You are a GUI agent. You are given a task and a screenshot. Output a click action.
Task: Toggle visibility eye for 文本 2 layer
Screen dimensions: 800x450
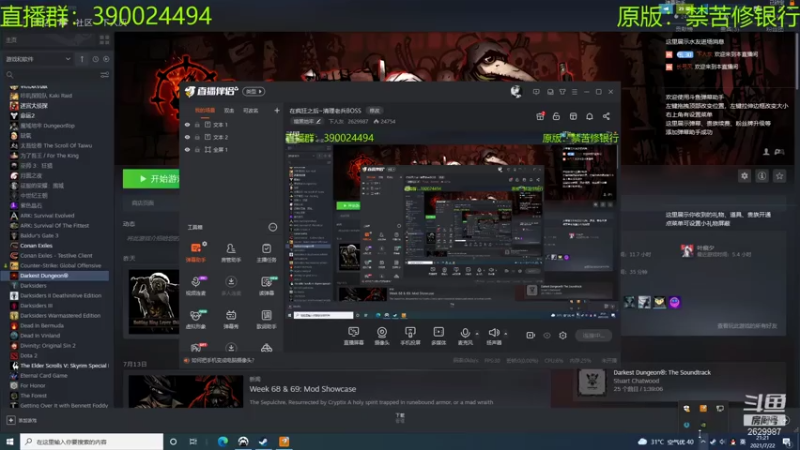click(x=187, y=137)
